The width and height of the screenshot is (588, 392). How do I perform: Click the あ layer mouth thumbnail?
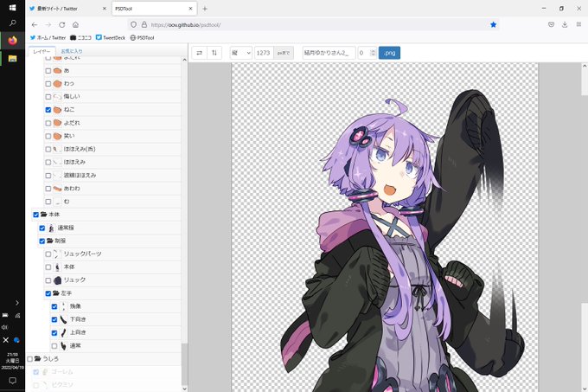[x=57, y=70]
